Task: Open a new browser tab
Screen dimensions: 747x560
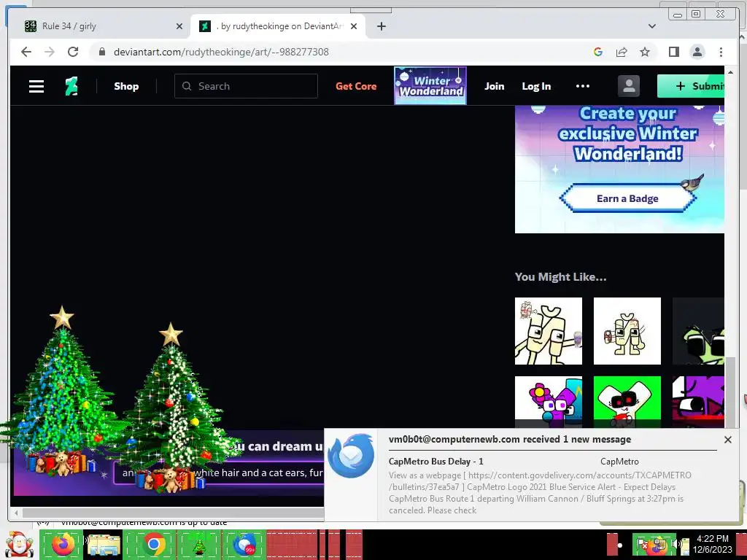Action: tap(381, 26)
